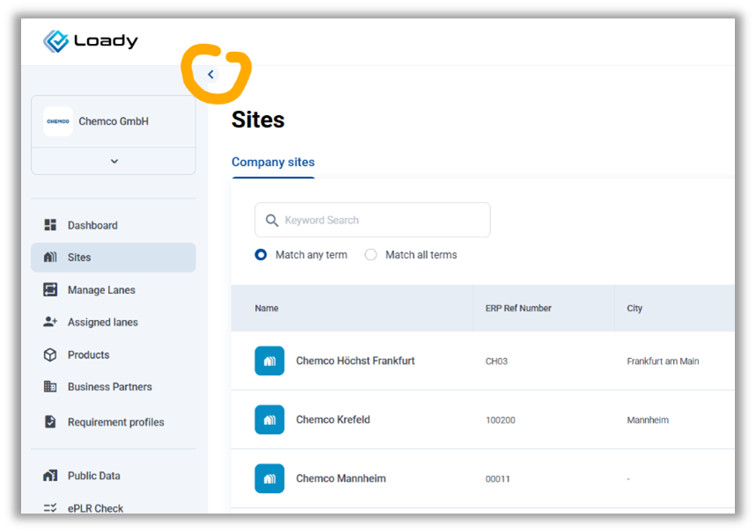This screenshot has width=756, height=532.
Task: Click the Manage Lanes icon
Action: coord(50,289)
